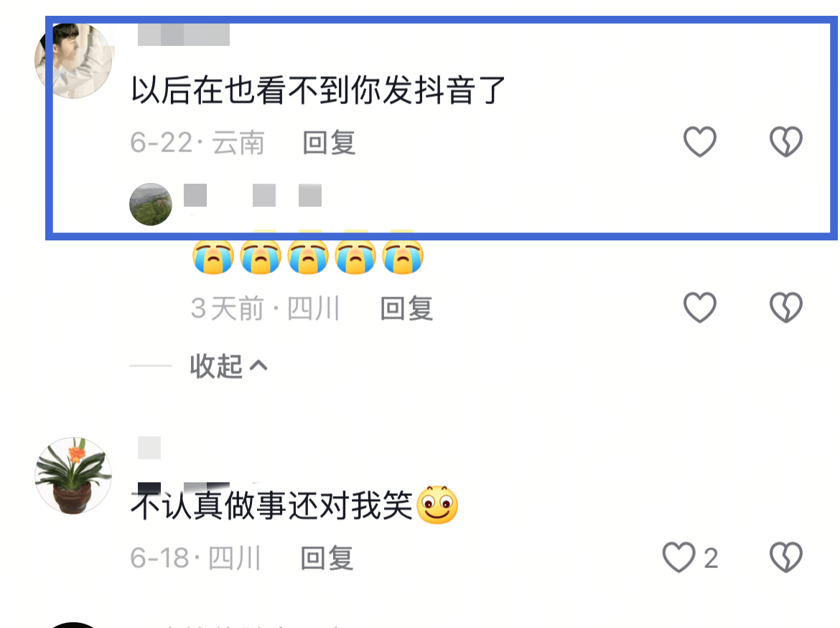Screen dimensions: 840x628
Task: Collapse replies with 收起
Action: (x=216, y=366)
